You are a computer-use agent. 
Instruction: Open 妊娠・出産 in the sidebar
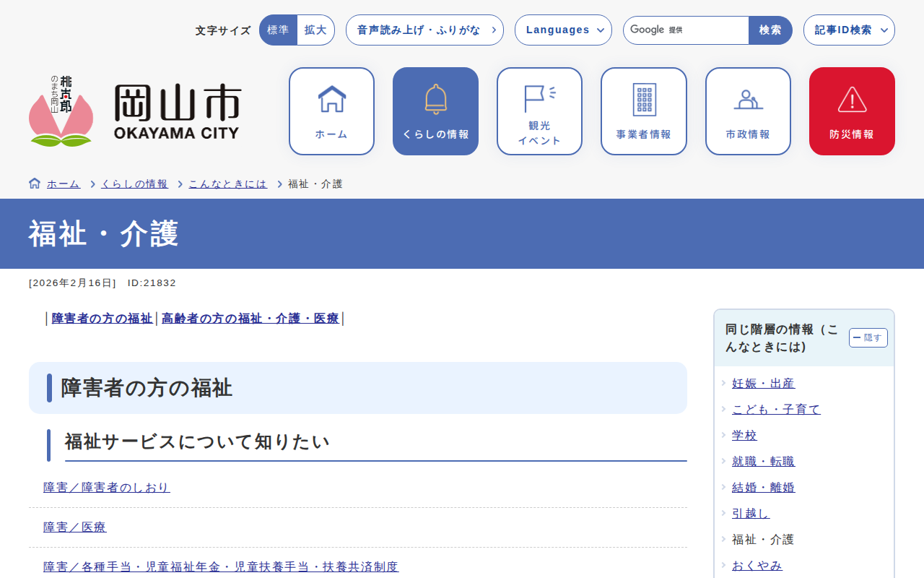763,384
